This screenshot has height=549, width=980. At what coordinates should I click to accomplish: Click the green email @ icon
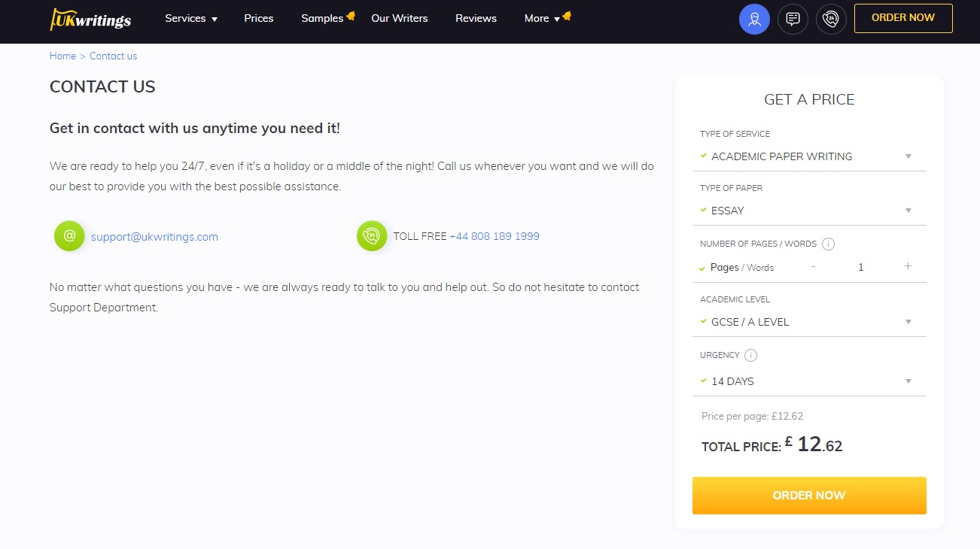69,236
